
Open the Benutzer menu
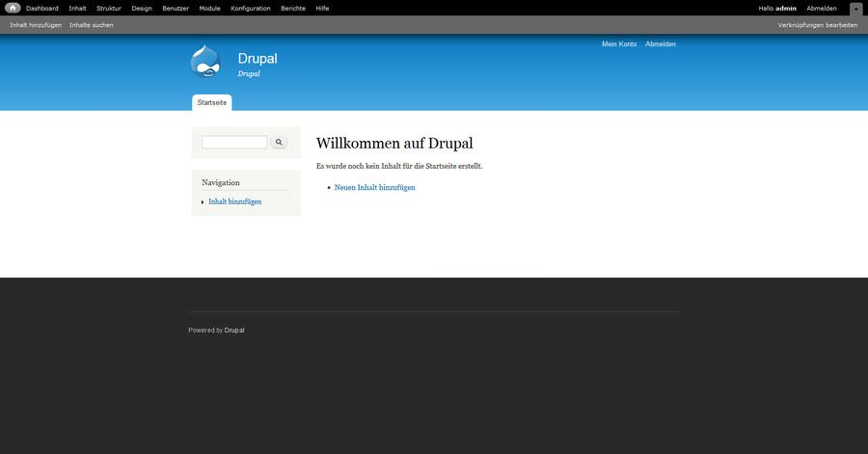coord(176,9)
